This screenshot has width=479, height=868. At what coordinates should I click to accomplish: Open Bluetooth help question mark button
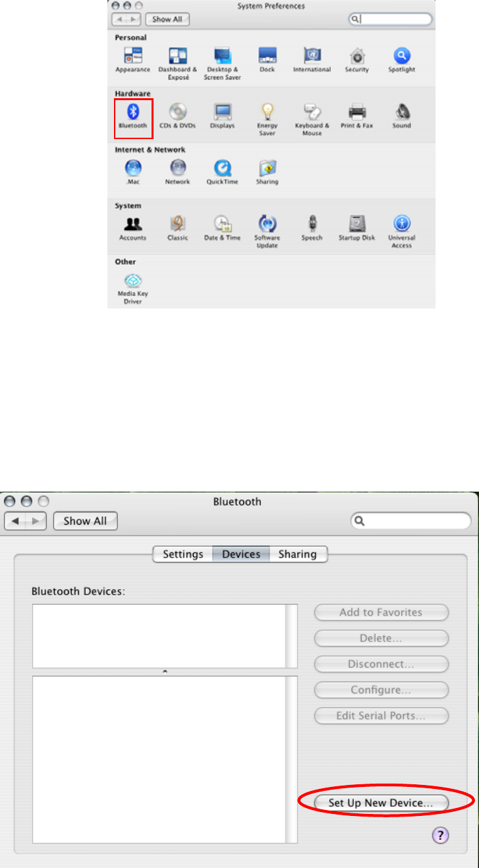pos(441,836)
